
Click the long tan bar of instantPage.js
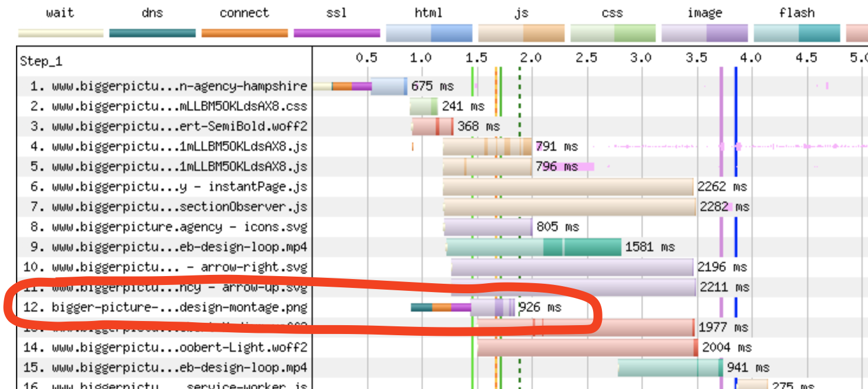coord(568,187)
